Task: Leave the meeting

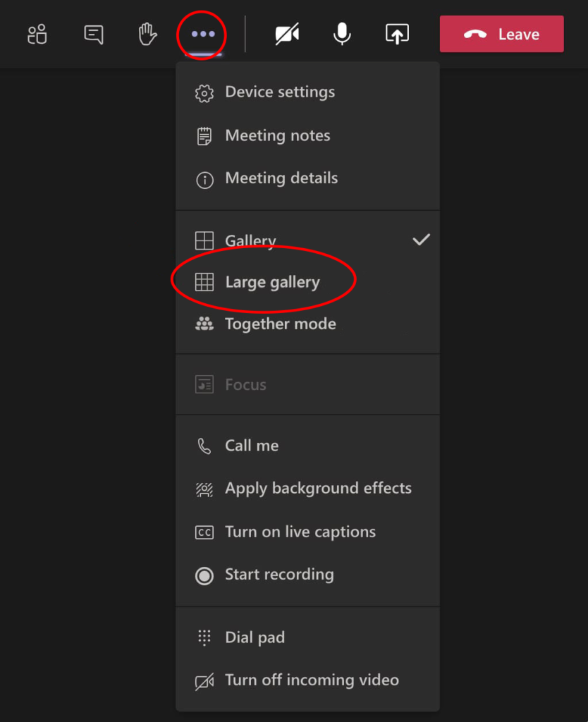Action: tap(501, 34)
